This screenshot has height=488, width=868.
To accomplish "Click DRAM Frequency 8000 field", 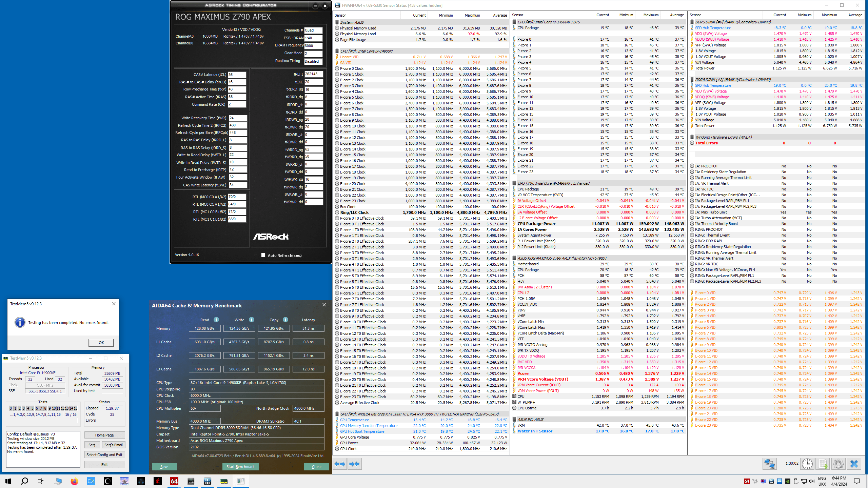I will (313, 46).
